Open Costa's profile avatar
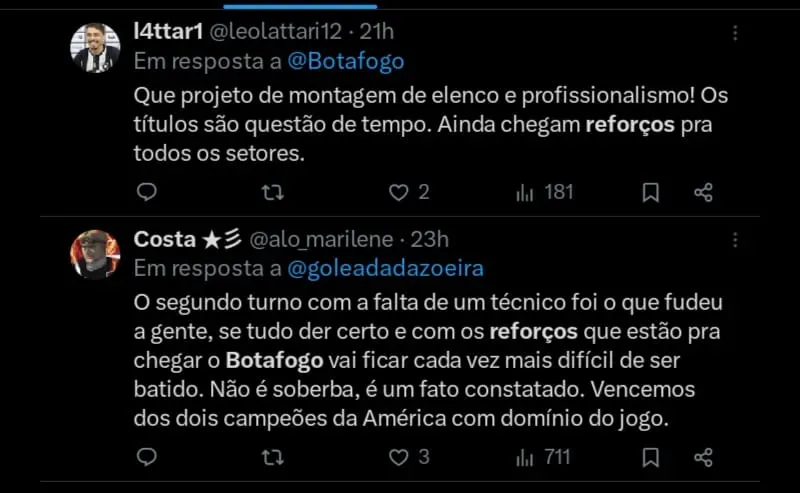This screenshot has width=800, height=493. pyautogui.click(x=95, y=254)
